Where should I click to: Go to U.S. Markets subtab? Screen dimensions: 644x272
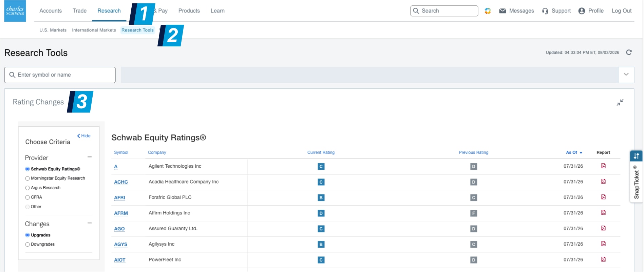tap(53, 30)
